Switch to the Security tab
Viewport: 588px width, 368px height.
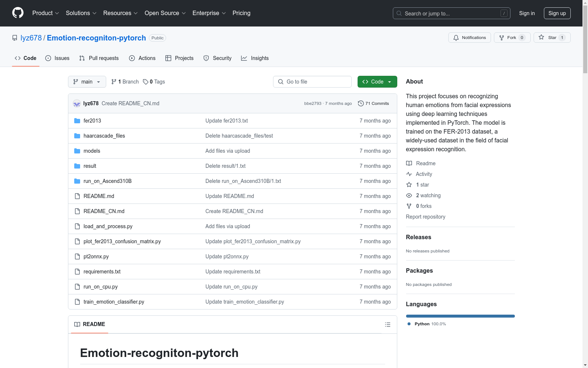pos(218,58)
